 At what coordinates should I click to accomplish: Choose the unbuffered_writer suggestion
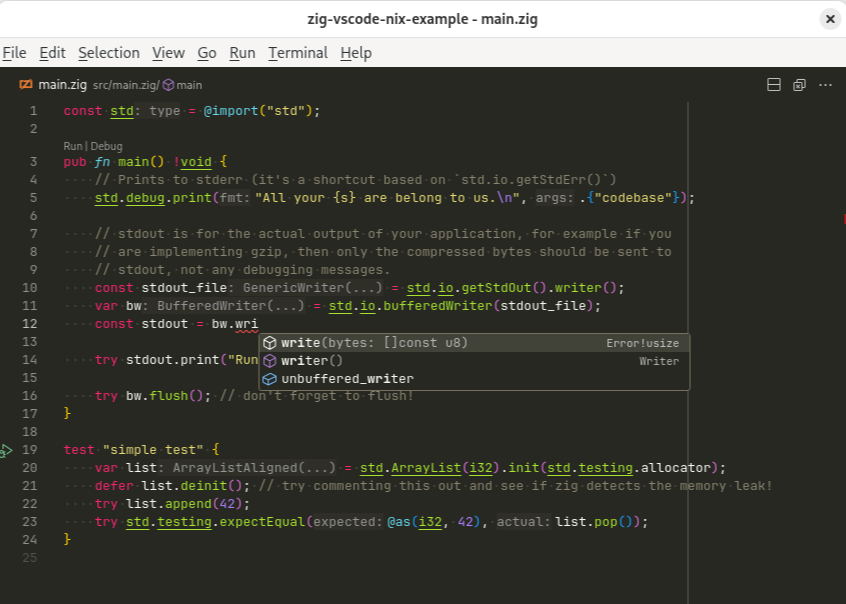click(474, 379)
